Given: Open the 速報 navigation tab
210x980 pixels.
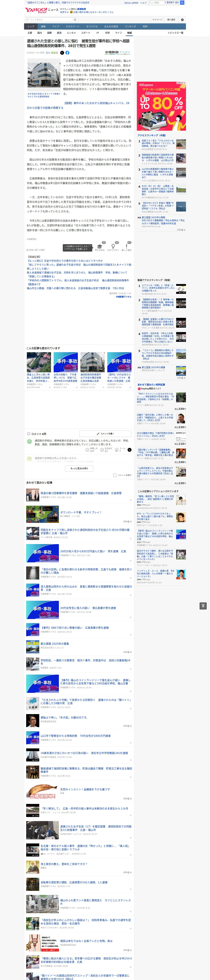Looking at the screenshot, I should 43,27.
